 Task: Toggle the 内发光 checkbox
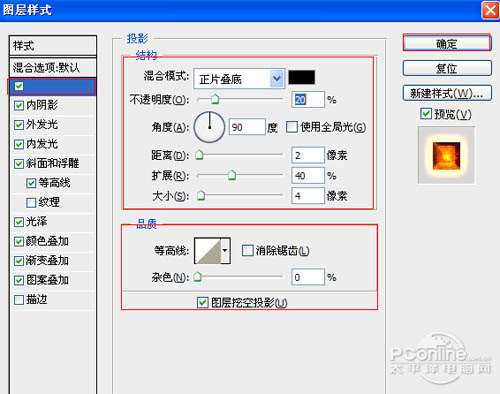(x=19, y=144)
